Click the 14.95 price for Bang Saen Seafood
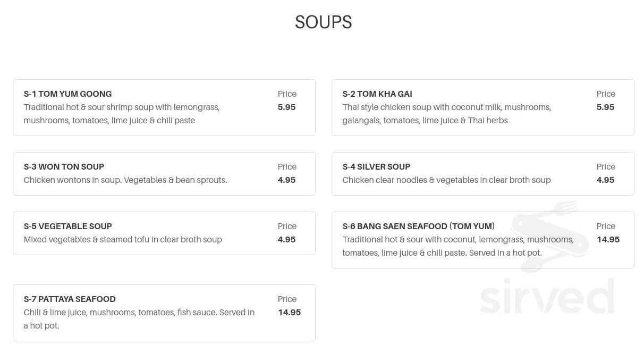The height and width of the screenshot is (353, 644). coord(608,240)
